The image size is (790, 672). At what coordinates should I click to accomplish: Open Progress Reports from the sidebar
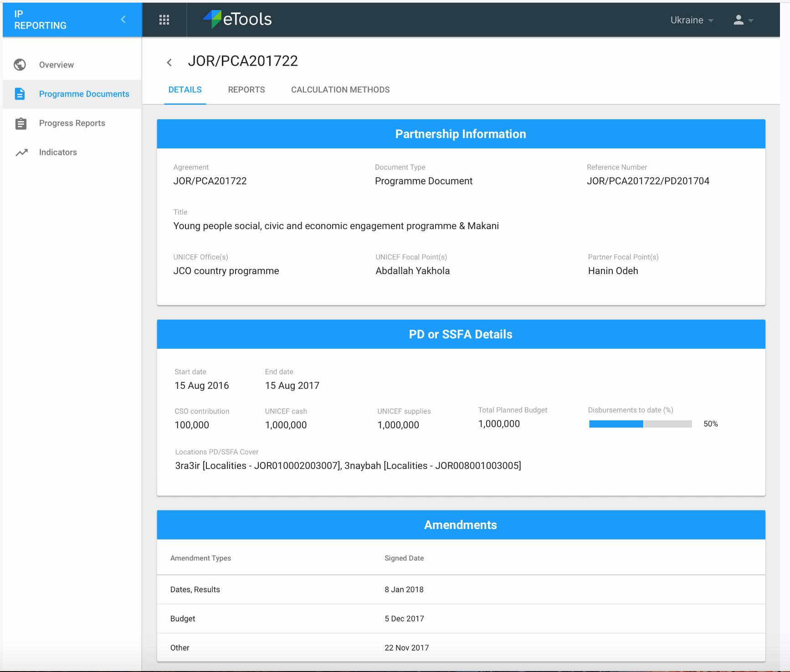[x=72, y=123]
